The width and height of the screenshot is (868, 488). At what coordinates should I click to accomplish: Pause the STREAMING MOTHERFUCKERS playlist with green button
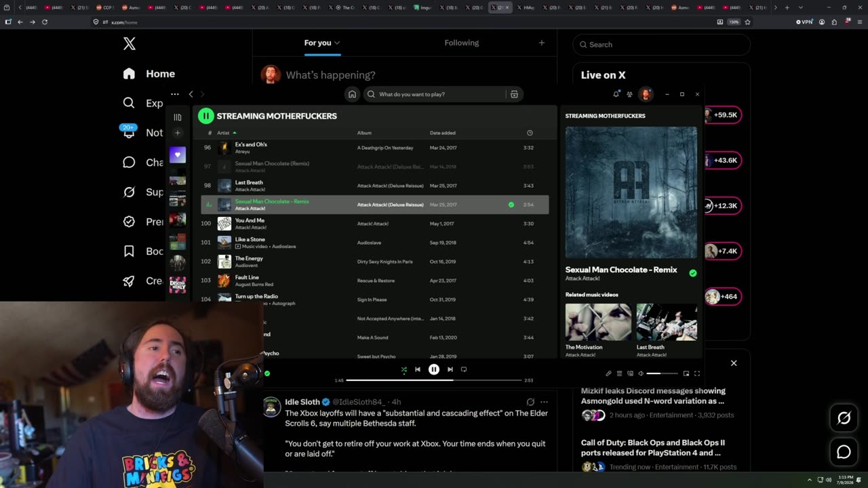(x=205, y=116)
